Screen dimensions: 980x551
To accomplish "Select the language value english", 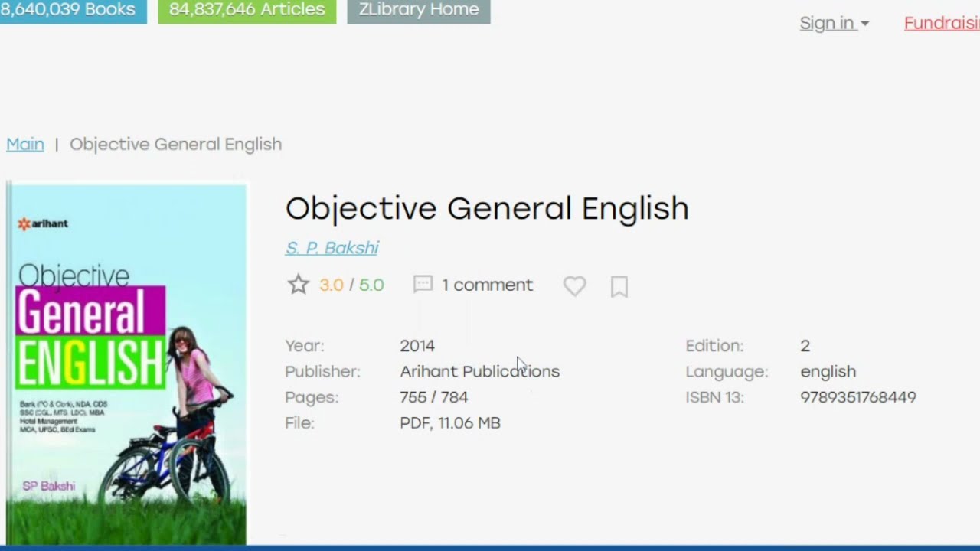I will tap(828, 371).
